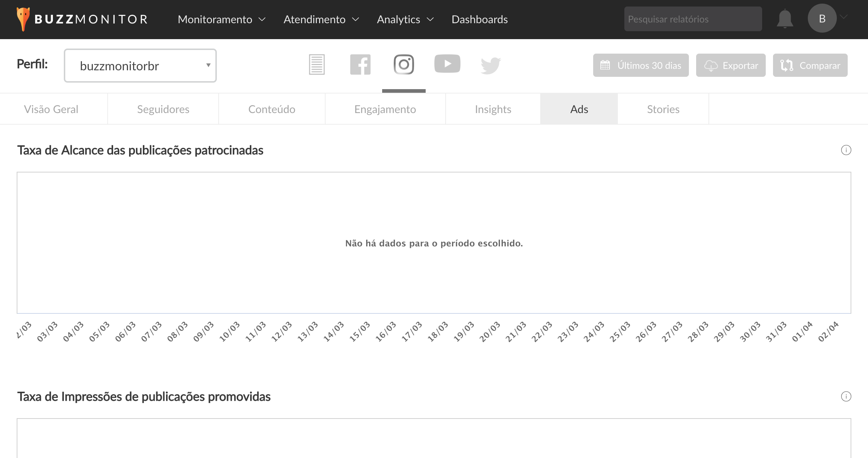Switch to the YouTube network icon
The height and width of the screenshot is (458, 868).
[447, 64]
